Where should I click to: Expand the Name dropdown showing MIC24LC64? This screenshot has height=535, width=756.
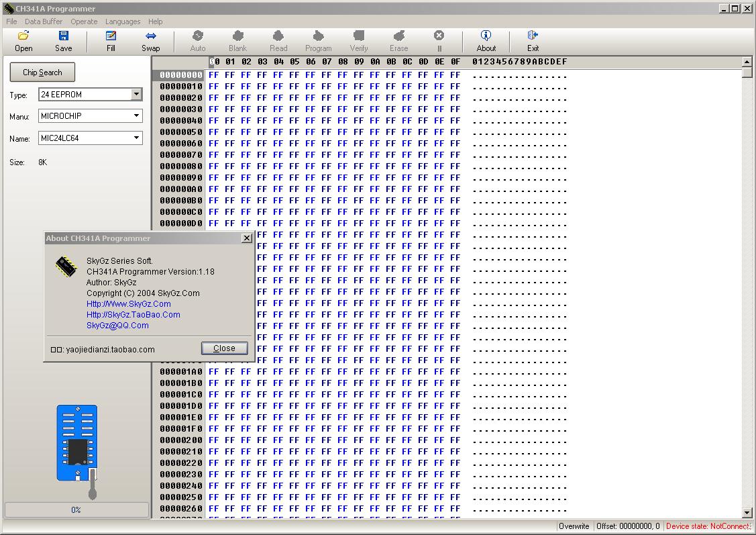[136, 138]
